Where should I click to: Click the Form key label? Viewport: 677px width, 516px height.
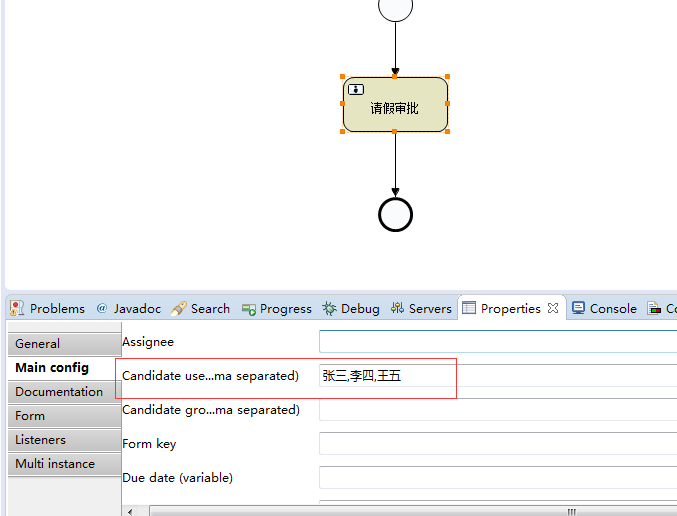(149, 444)
